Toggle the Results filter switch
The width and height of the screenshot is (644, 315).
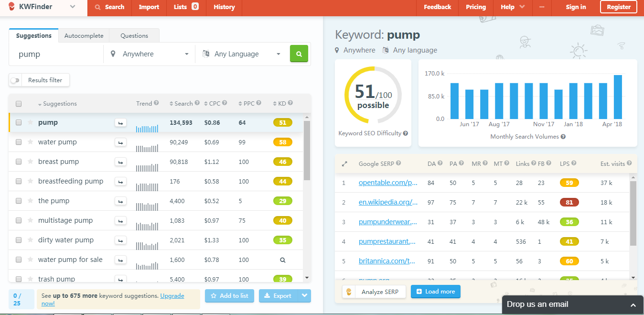(x=15, y=80)
